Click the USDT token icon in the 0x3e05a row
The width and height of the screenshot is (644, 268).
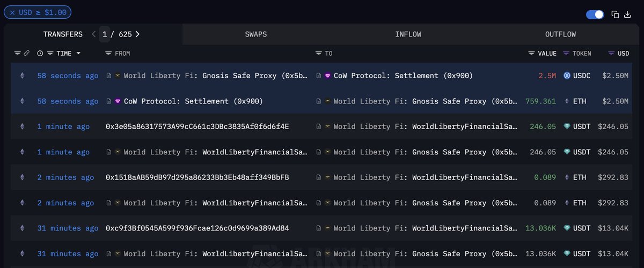click(x=567, y=126)
